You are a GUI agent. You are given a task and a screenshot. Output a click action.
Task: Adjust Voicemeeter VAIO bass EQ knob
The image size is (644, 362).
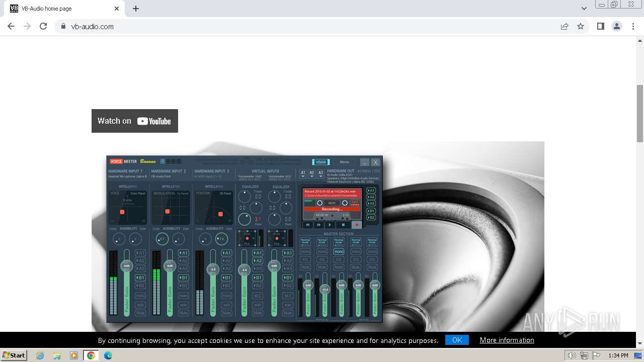pyautogui.click(x=245, y=219)
